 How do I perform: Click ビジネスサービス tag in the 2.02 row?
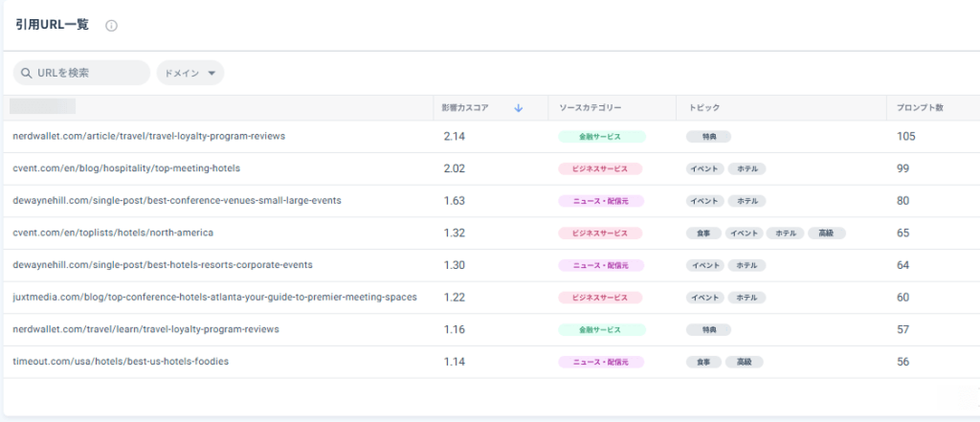pyautogui.click(x=600, y=168)
